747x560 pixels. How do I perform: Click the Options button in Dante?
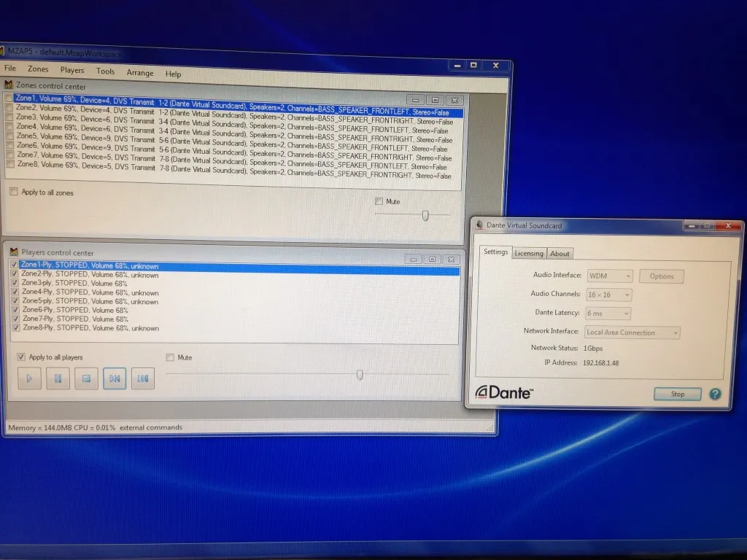[x=661, y=276]
